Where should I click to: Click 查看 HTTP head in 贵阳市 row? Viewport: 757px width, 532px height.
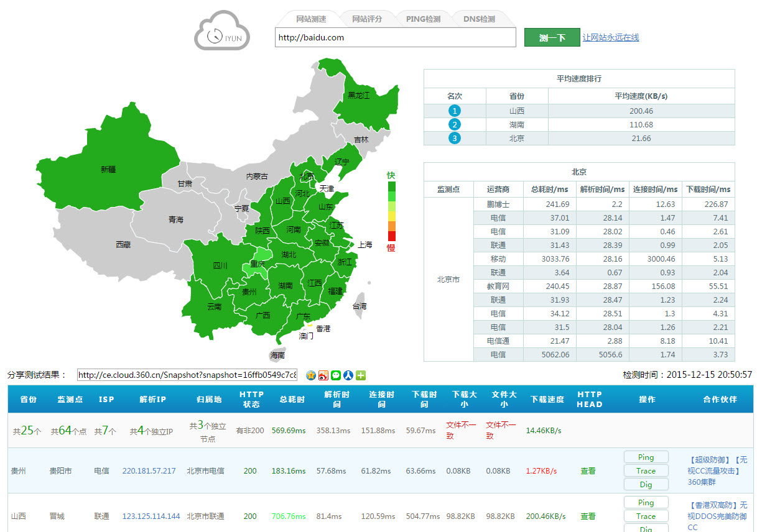pyautogui.click(x=588, y=471)
